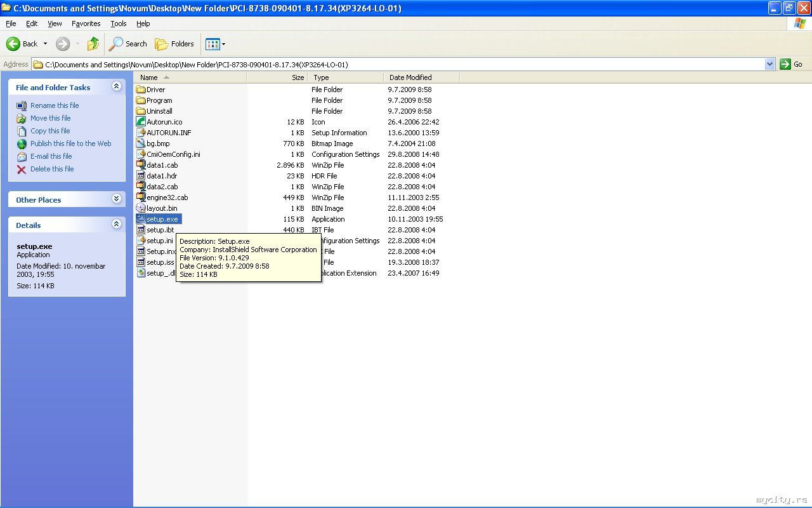Expand the Other Places panel
The height and width of the screenshot is (508, 812).
[x=116, y=199]
